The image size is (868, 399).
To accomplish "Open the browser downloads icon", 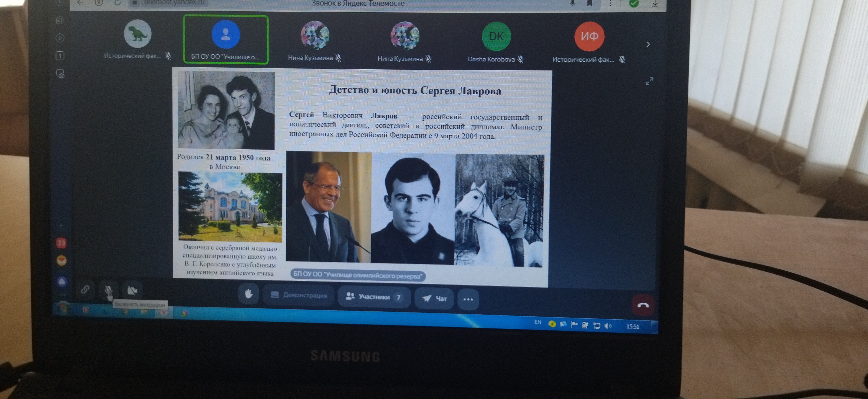I will pos(655,3).
